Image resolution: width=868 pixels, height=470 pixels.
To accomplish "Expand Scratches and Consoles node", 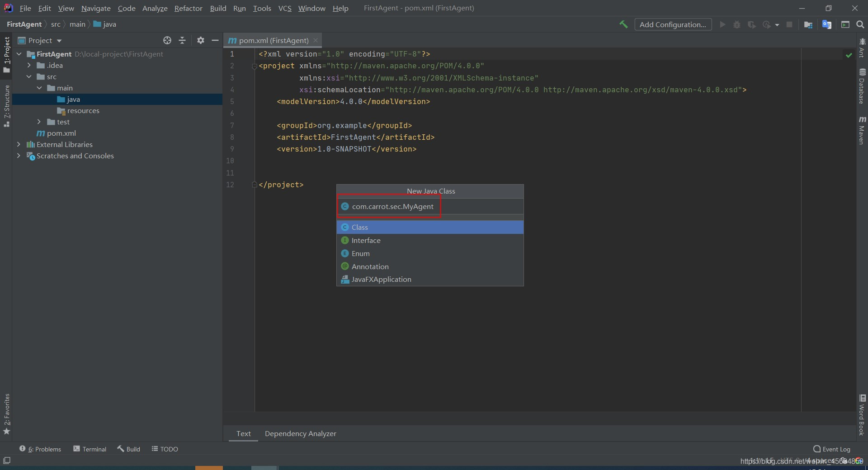I will [19, 156].
